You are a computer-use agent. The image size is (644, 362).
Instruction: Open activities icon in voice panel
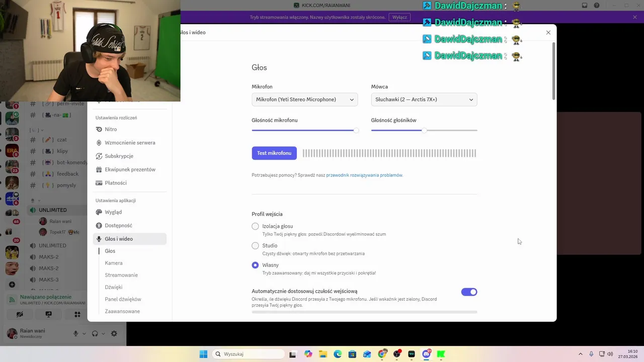pyautogui.click(x=77, y=314)
